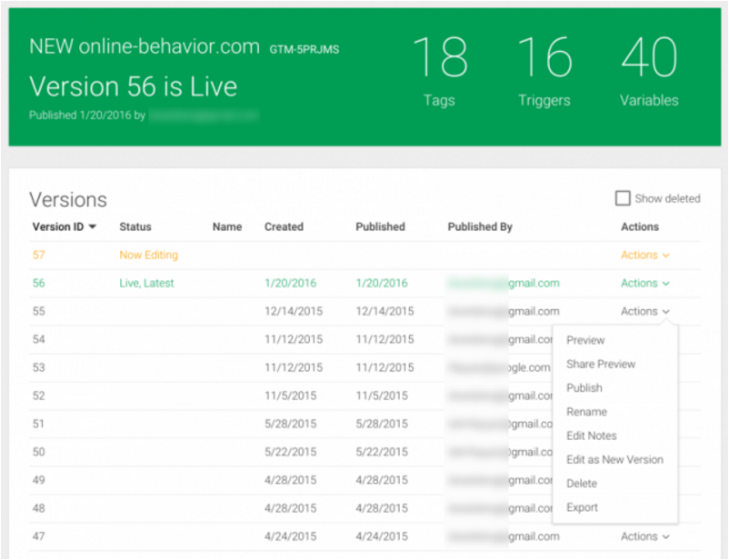Expand Actions dropdown for version 47
This screenshot has height=560, width=729.
645,537
